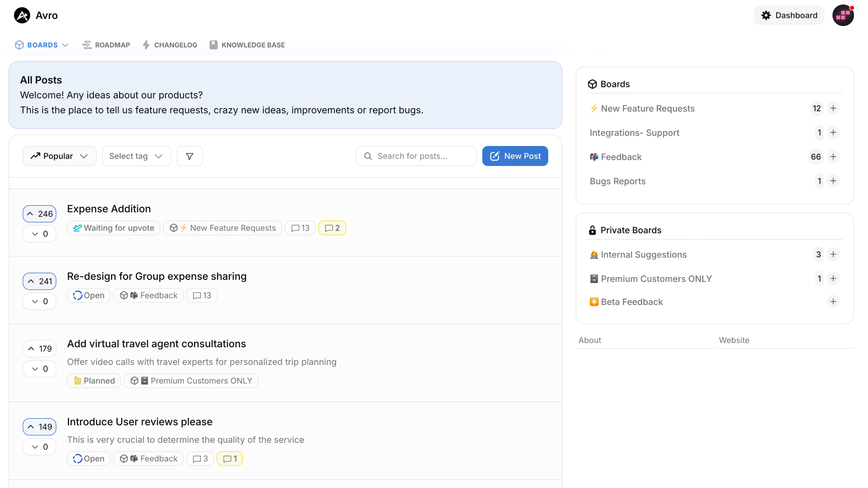Upvote Add virtual travel agent consultations

click(39, 349)
